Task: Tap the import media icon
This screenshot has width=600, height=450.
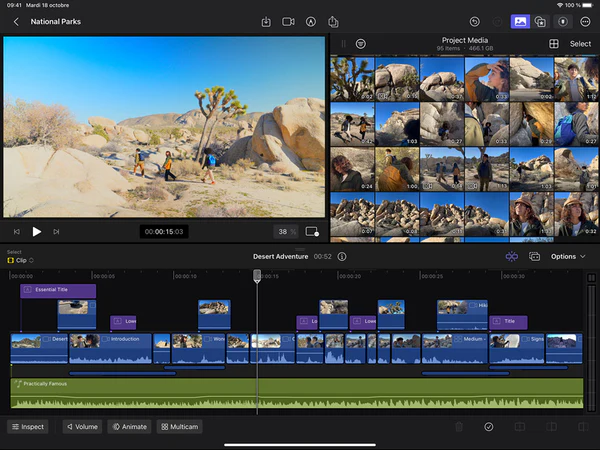Action: point(266,21)
